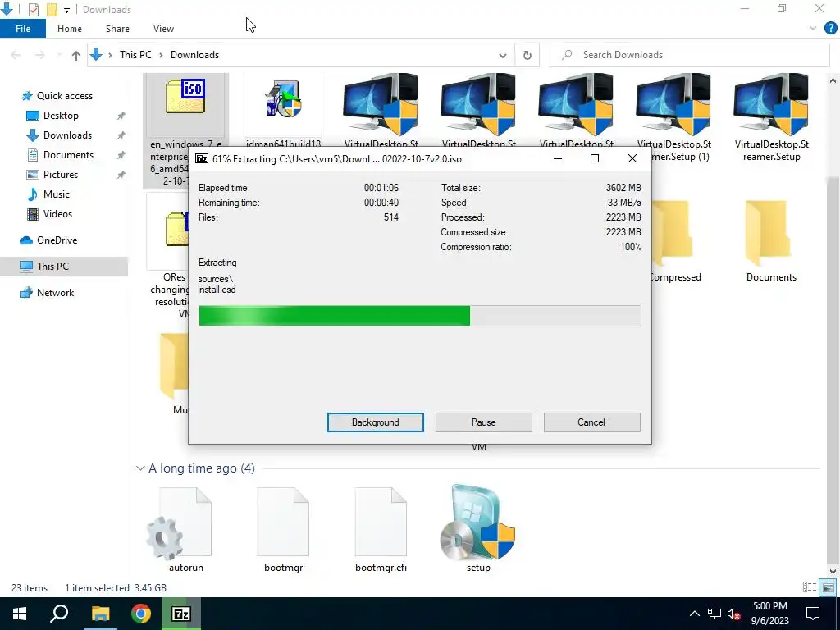
Task: Open the notification center
Action: click(813, 614)
